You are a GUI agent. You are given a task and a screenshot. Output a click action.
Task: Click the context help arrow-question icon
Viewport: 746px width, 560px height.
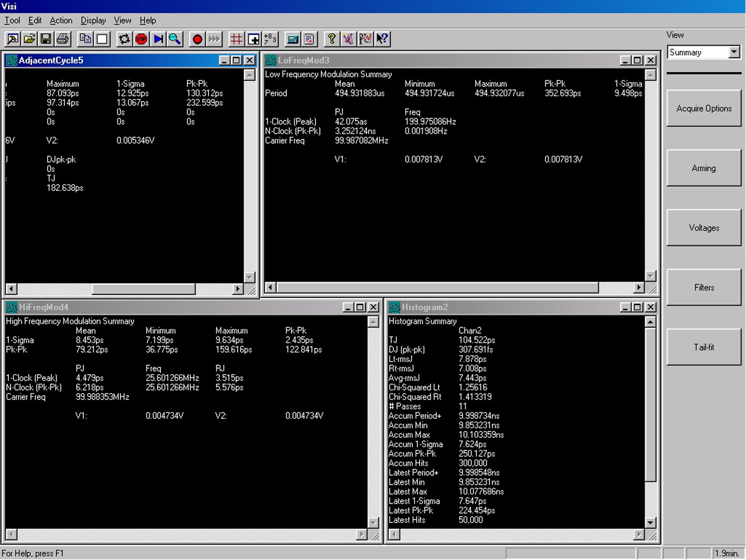pyautogui.click(x=383, y=39)
